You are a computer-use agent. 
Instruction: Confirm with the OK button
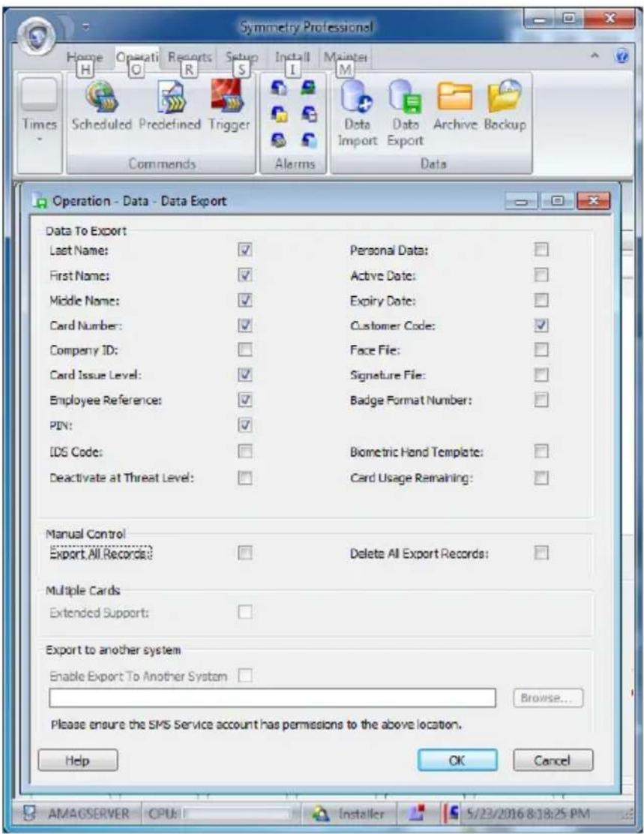[457, 760]
